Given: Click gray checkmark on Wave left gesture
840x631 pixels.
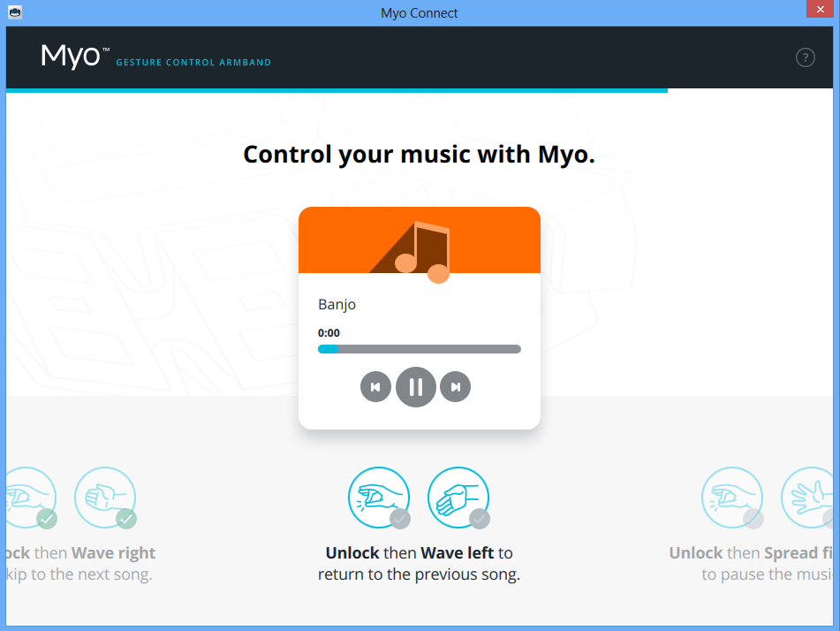Looking at the screenshot, I should (x=480, y=519).
